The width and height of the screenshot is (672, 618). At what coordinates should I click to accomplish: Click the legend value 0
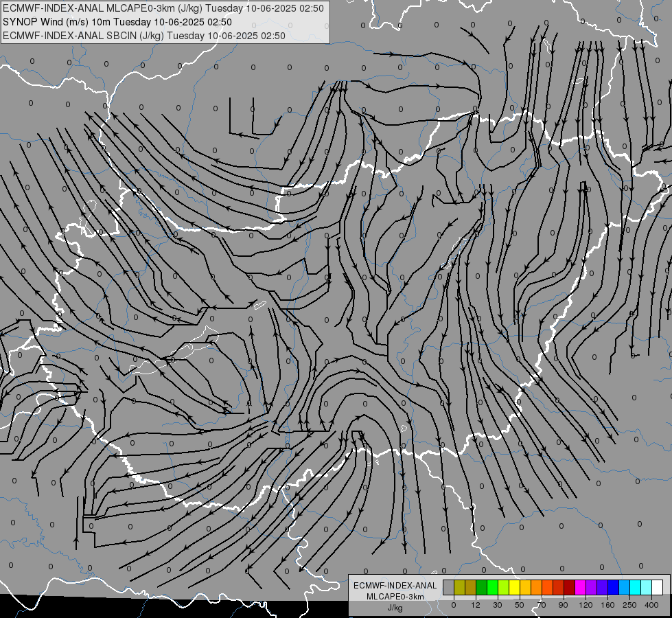click(454, 605)
